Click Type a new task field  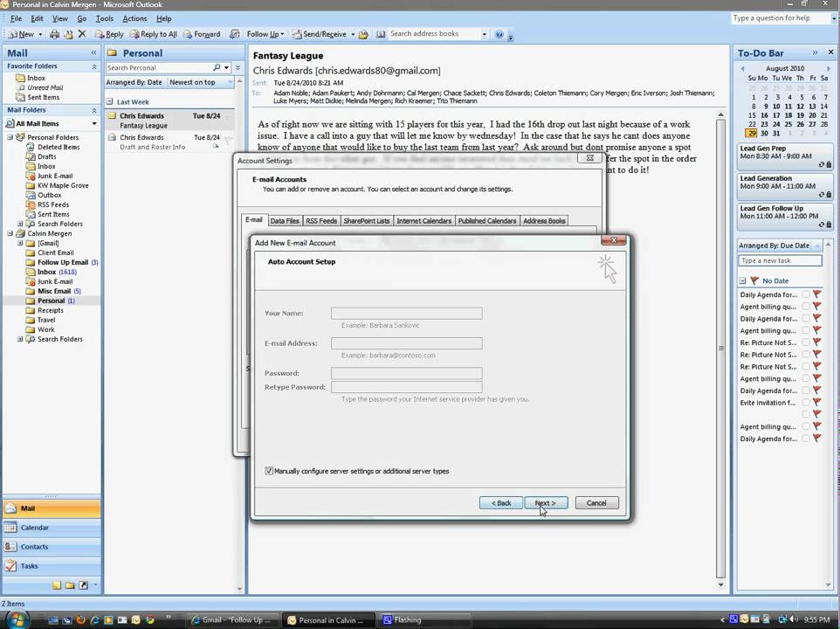click(780, 261)
